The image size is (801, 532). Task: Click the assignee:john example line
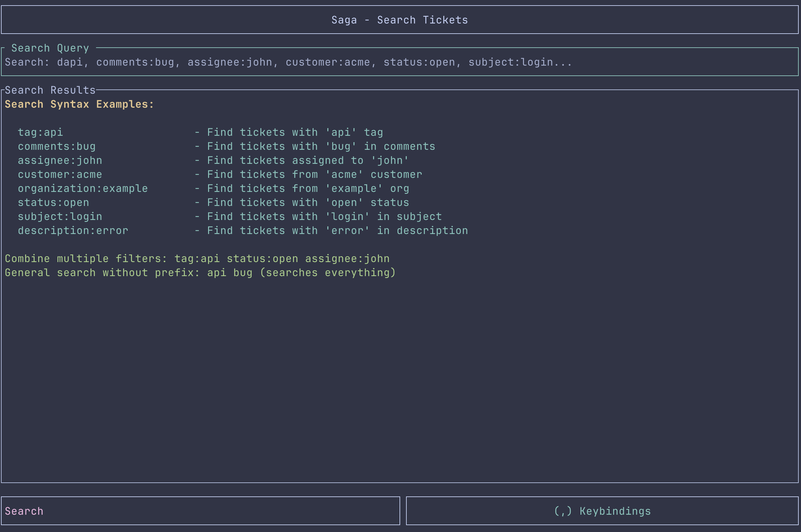coord(60,160)
